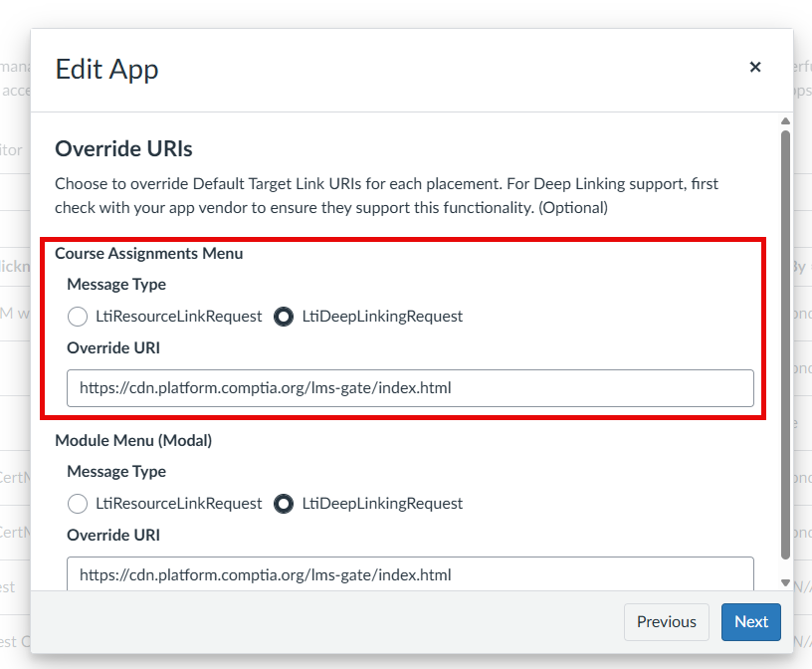Click the Deep Linking description paragraph
Screen dimensions: 812x669
tap(386, 196)
